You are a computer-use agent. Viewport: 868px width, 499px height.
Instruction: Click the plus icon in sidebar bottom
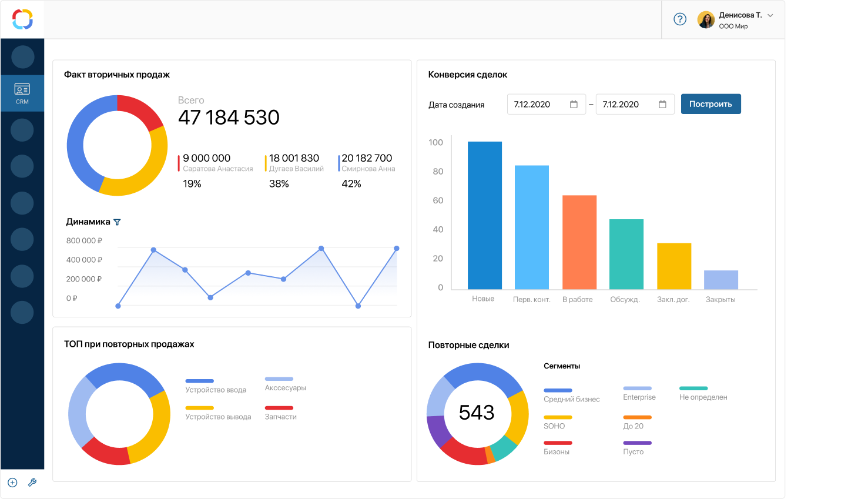[x=13, y=483]
